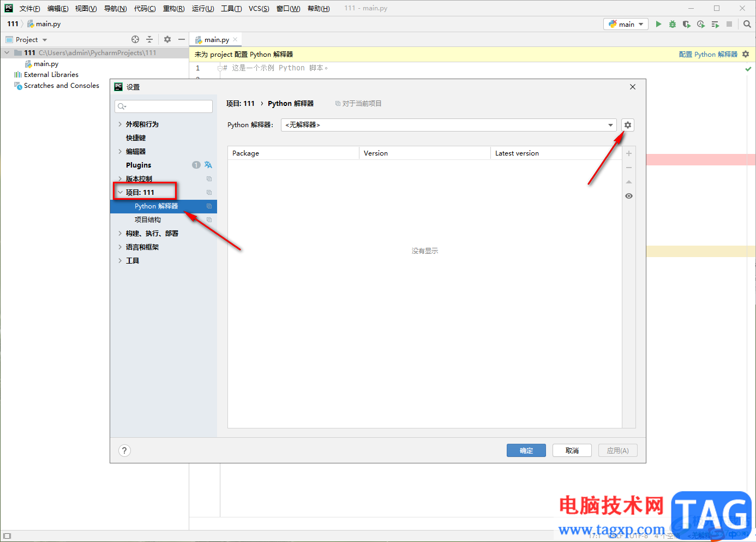Open the Navigate (导航) menu
The height and width of the screenshot is (542, 756).
pos(115,8)
